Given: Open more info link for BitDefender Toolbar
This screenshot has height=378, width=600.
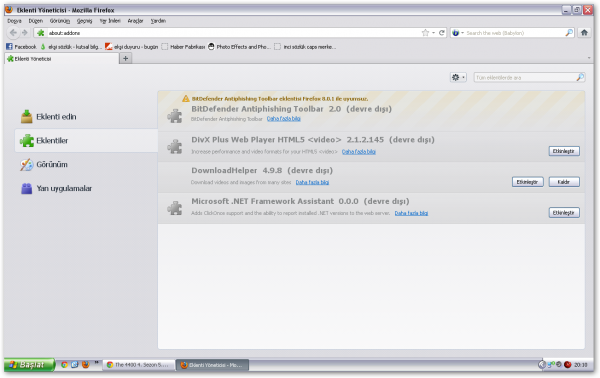Looking at the screenshot, I should tap(284, 119).
